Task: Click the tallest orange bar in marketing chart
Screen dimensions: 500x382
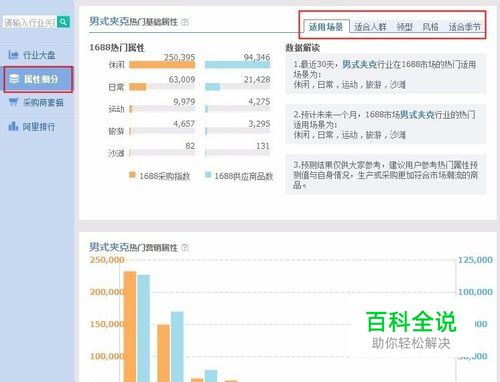Action: [130, 327]
